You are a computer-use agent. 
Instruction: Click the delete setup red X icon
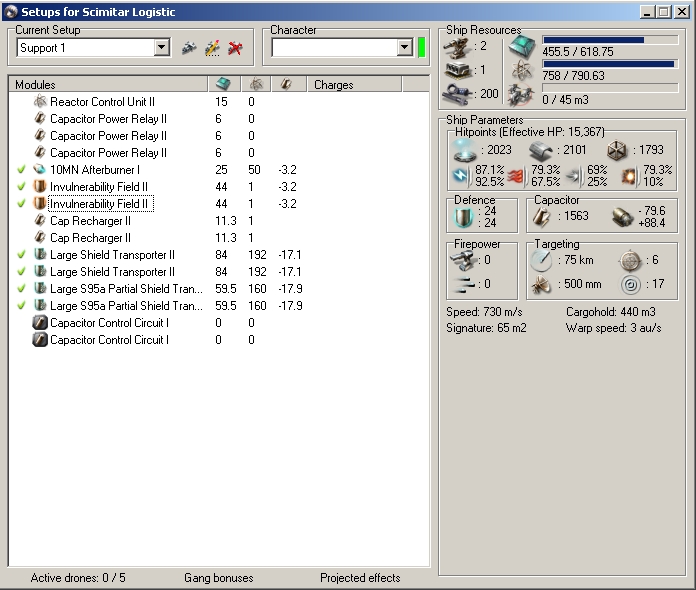[x=235, y=48]
